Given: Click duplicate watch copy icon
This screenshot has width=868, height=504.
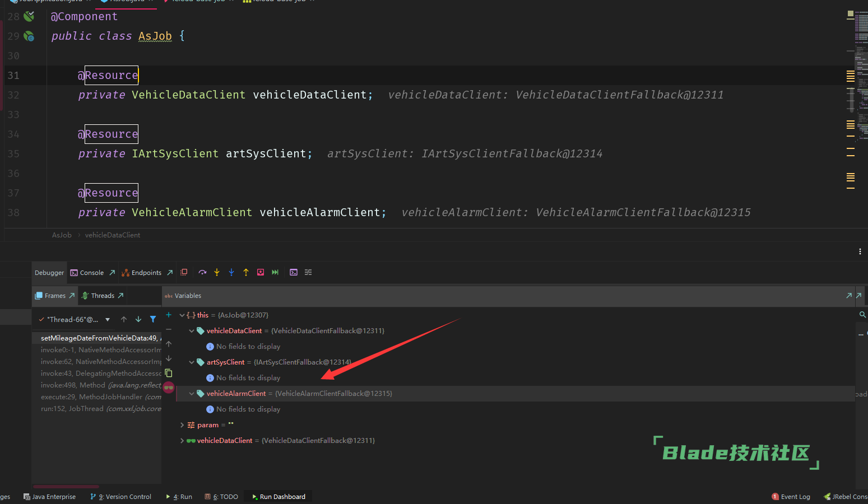Looking at the screenshot, I should tap(169, 373).
